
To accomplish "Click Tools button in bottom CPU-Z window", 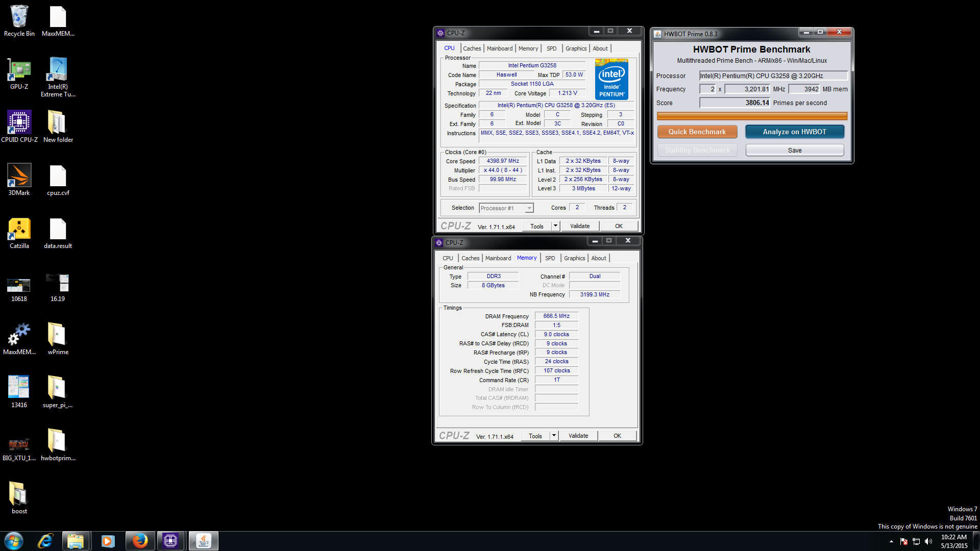I will [535, 436].
